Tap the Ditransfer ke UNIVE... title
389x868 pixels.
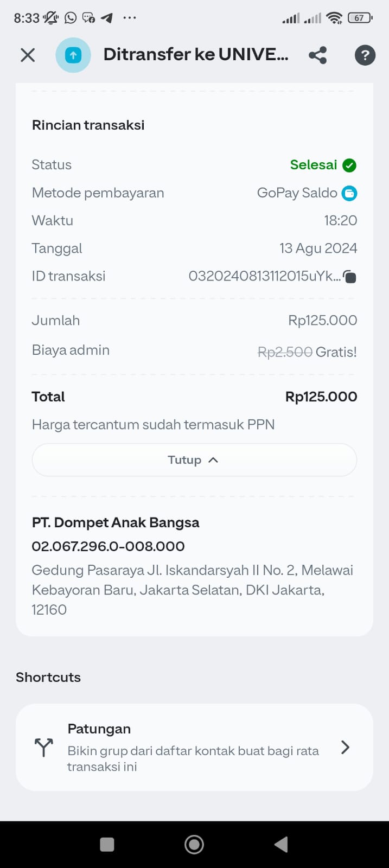click(x=196, y=55)
